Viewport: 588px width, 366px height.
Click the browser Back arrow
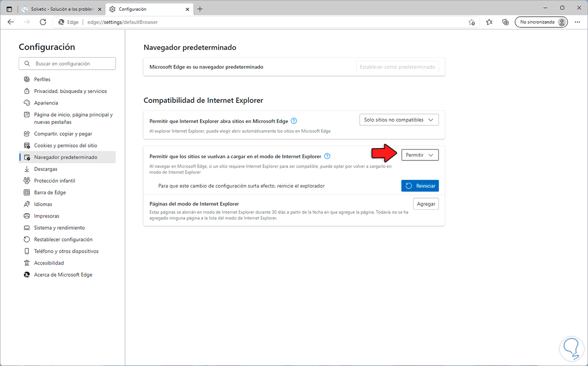point(11,22)
